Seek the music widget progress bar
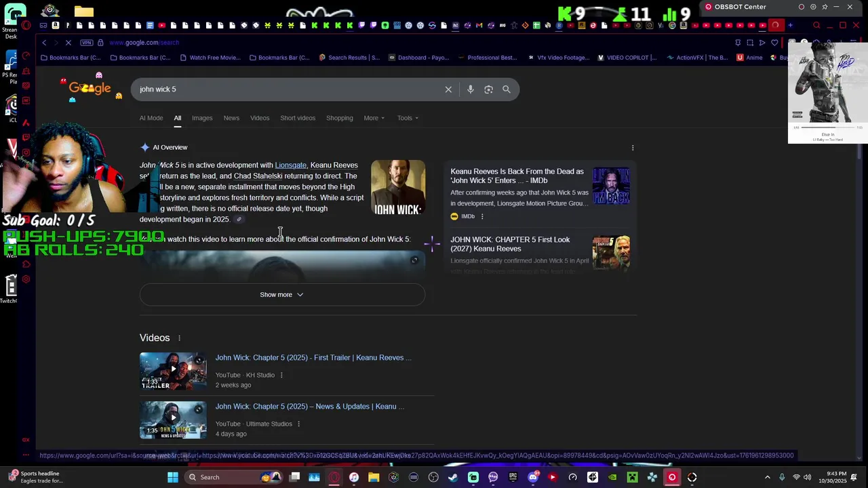 click(827, 127)
